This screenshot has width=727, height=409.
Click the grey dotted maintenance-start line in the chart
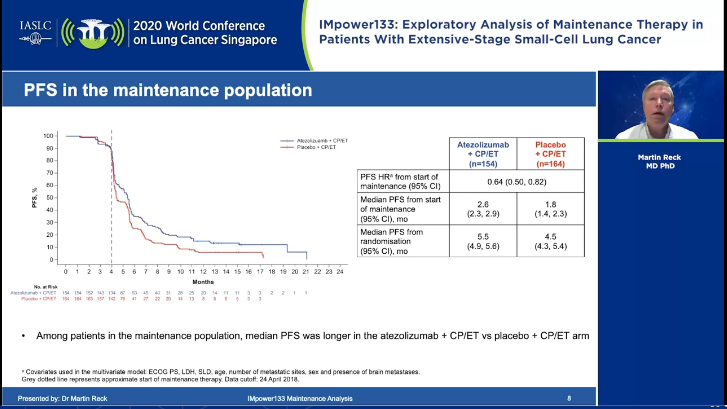tap(111, 198)
